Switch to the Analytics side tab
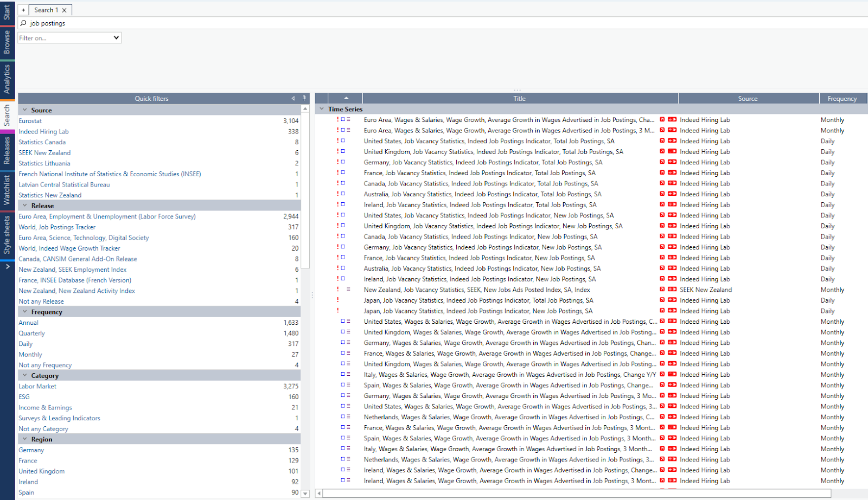The image size is (868, 500). pos(7,79)
